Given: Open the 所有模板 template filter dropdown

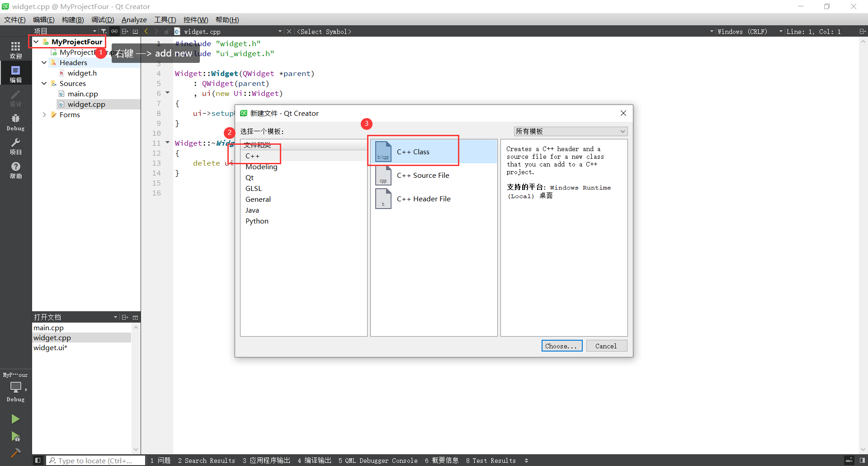Looking at the screenshot, I should pyautogui.click(x=571, y=131).
